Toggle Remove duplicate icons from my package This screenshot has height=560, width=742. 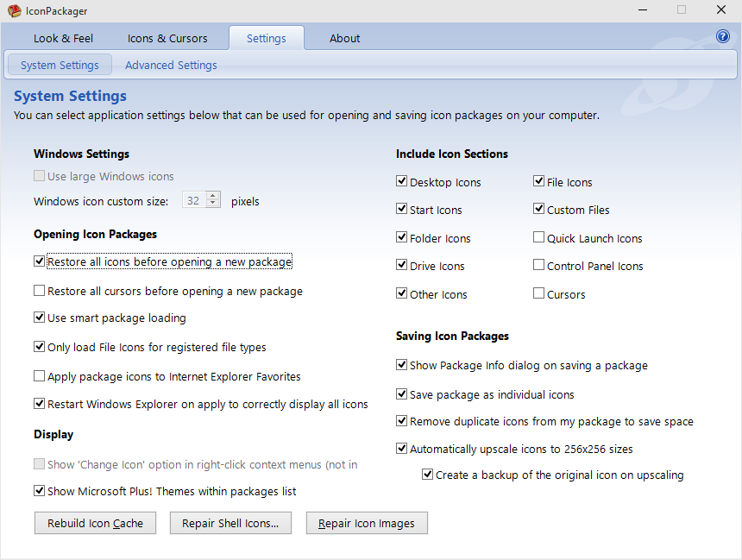[402, 420]
